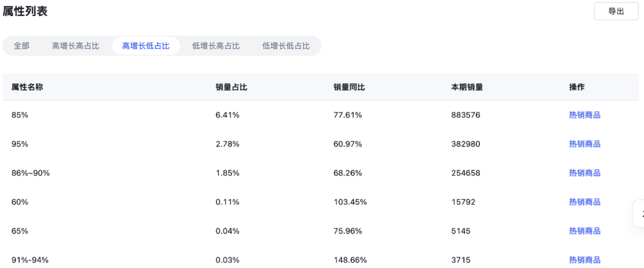644x268 pixels.
Task: Click the 0.11% sales share value
Action: coord(228,202)
